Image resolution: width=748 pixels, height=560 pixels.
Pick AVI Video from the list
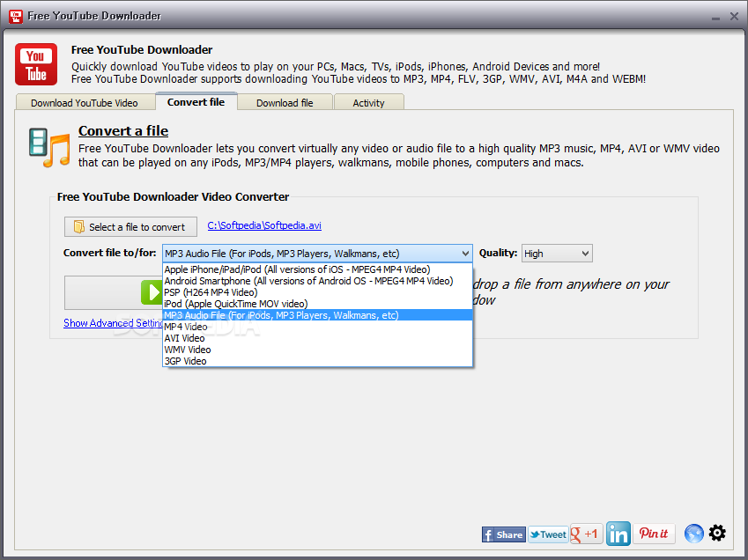[x=317, y=338]
